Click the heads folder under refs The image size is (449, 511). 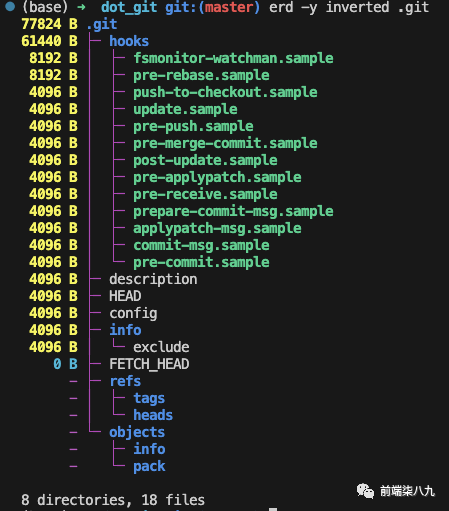[x=153, y=415]
